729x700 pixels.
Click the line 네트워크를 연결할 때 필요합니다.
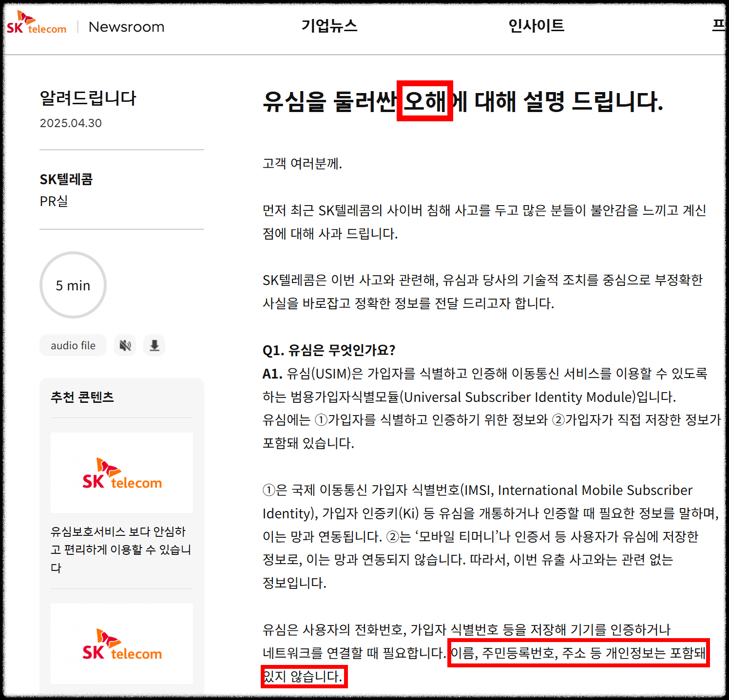[354, 653]
